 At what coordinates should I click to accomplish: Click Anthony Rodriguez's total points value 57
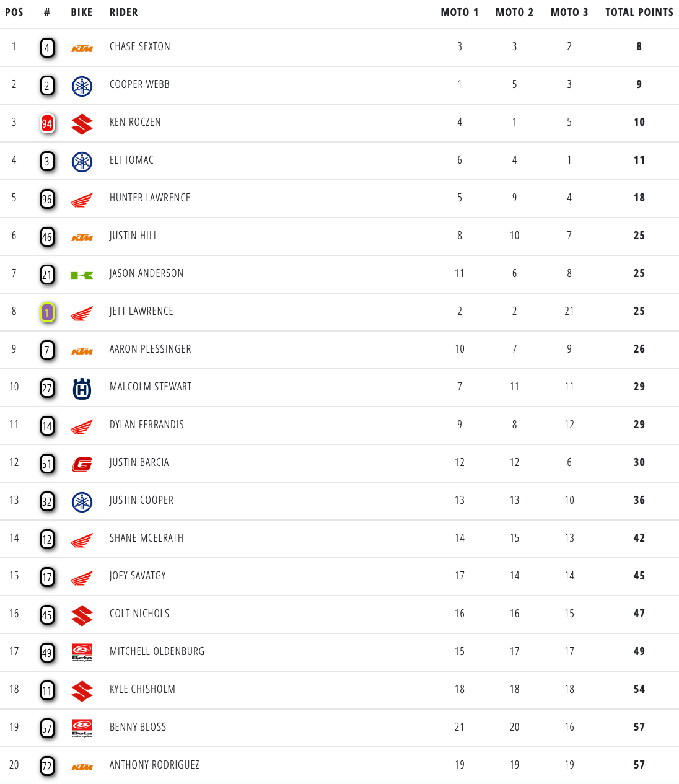click(639, 765)
